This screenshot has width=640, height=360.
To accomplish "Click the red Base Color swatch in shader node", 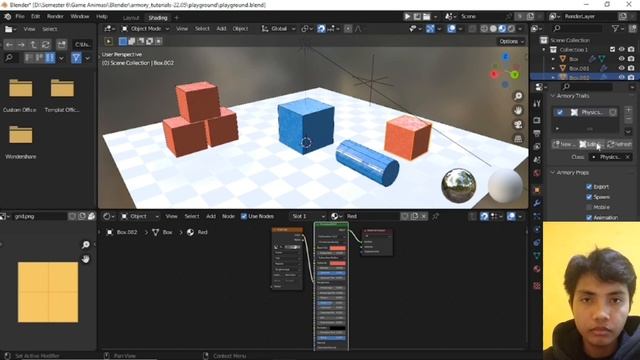I will [x=338, y=248].
